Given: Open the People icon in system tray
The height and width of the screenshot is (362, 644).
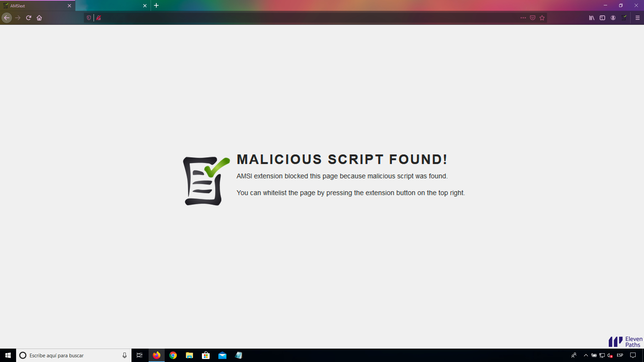Looking at the screenshot, I should coord(574,355).
